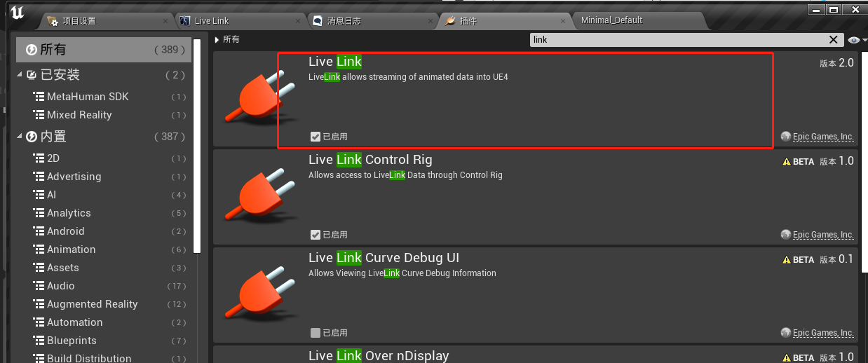
Task: Click the 内置 category icon
Action: [x=32, y=137]
